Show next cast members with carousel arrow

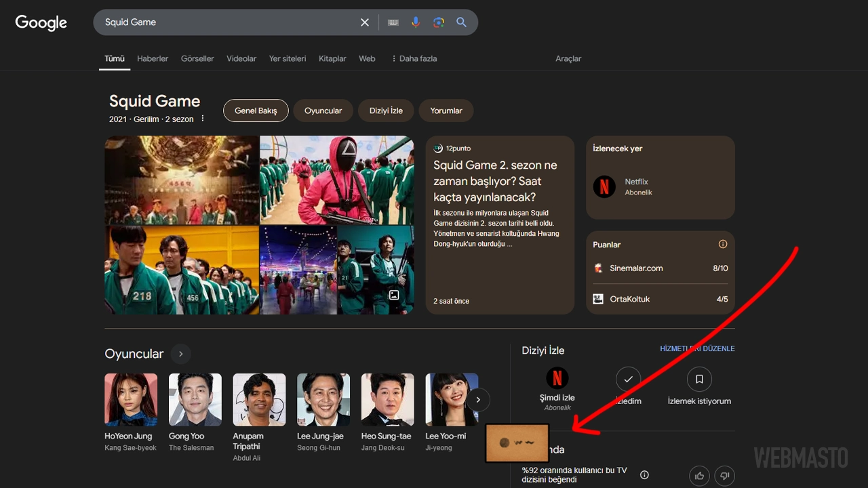click(478, 400)
